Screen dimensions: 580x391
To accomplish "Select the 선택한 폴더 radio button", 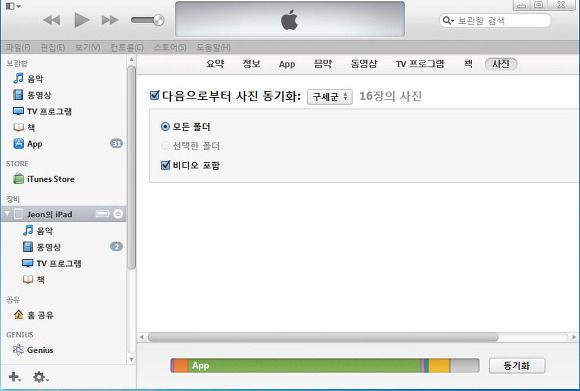I will pos(165,146).
